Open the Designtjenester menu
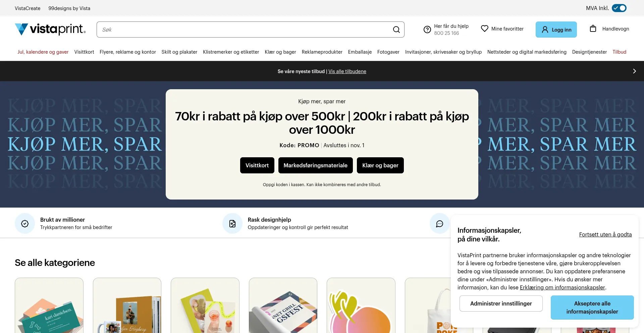 coord(590,52)
